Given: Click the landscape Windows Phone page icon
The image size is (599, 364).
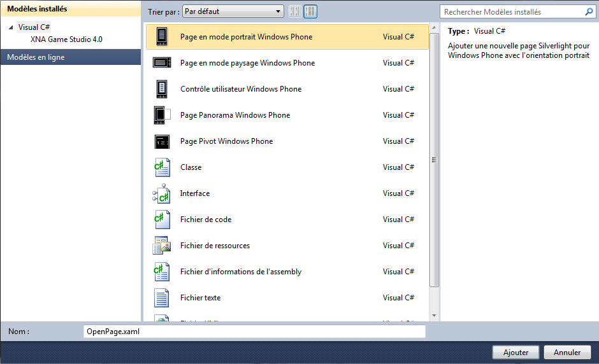Looking at the screenshot, I should click(162, 63).
